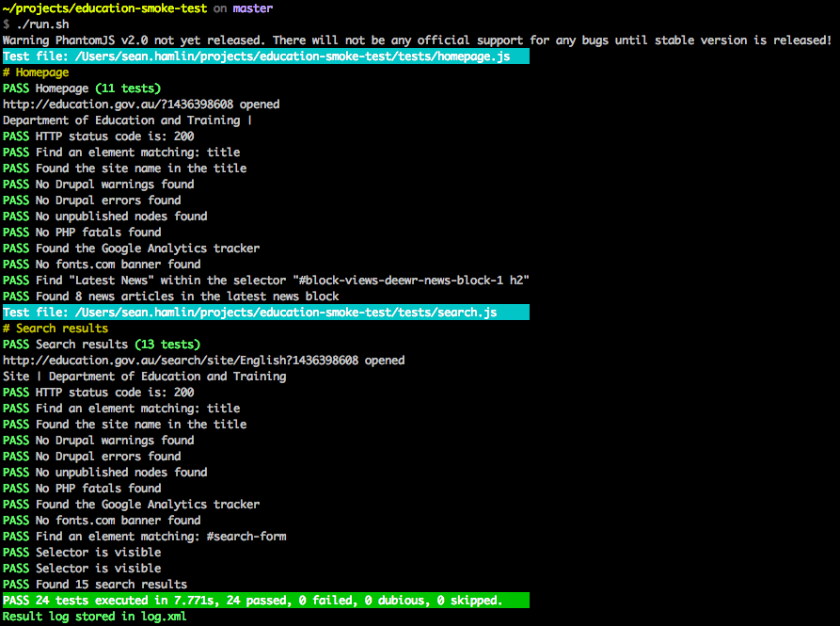Open the search/site/English URL
The image size is (840, 626).
(181, 361)
